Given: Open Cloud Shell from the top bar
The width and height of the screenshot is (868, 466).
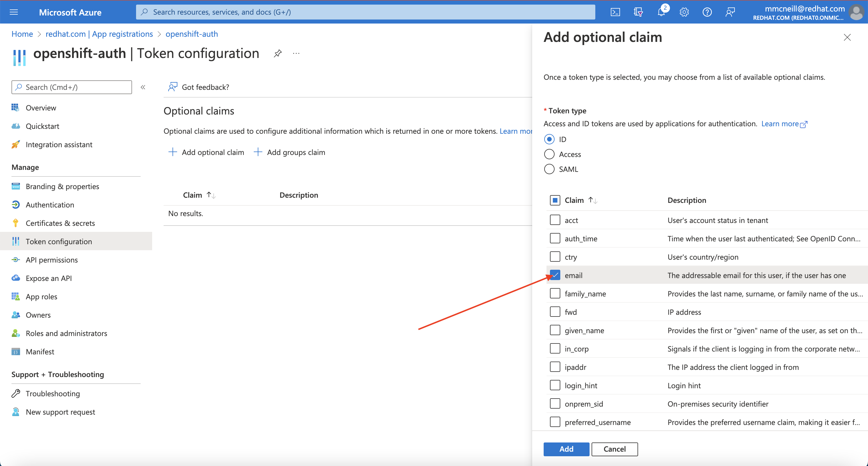Looking at the screenshot, I should click(615, 12).
